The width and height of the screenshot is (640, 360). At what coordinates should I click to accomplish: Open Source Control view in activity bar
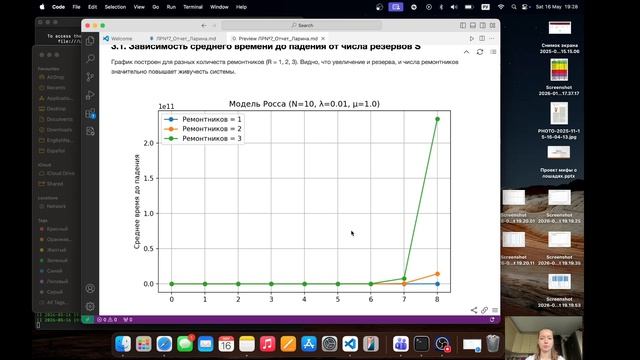pyautogui.click(x=90, y=77)
